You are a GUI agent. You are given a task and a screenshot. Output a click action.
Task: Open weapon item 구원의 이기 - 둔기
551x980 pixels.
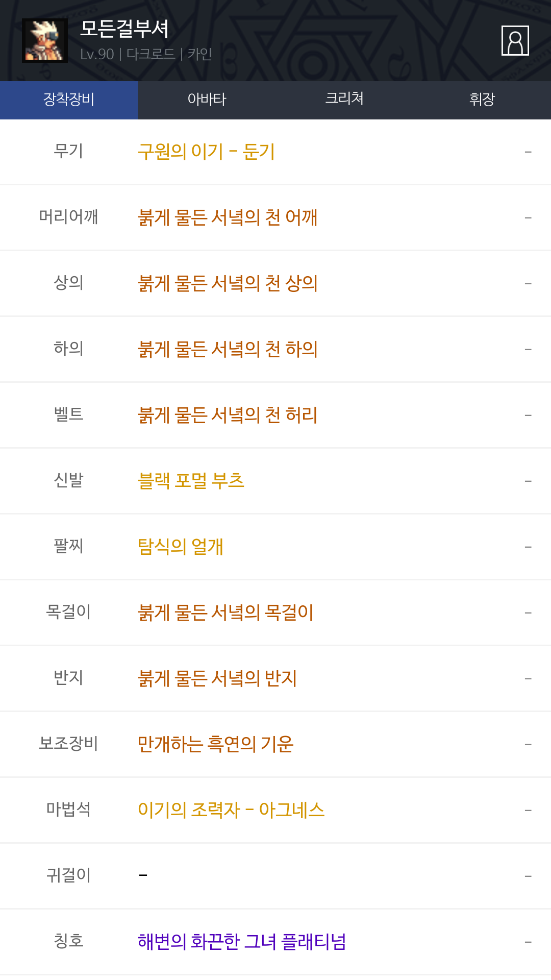pyautogui.click(x=206, y=152)
